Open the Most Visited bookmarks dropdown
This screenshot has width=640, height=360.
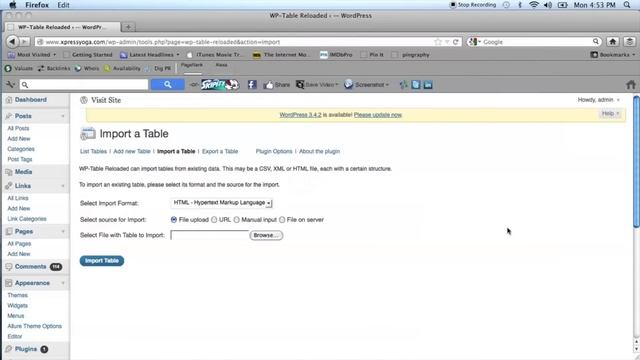click(32, 55)
